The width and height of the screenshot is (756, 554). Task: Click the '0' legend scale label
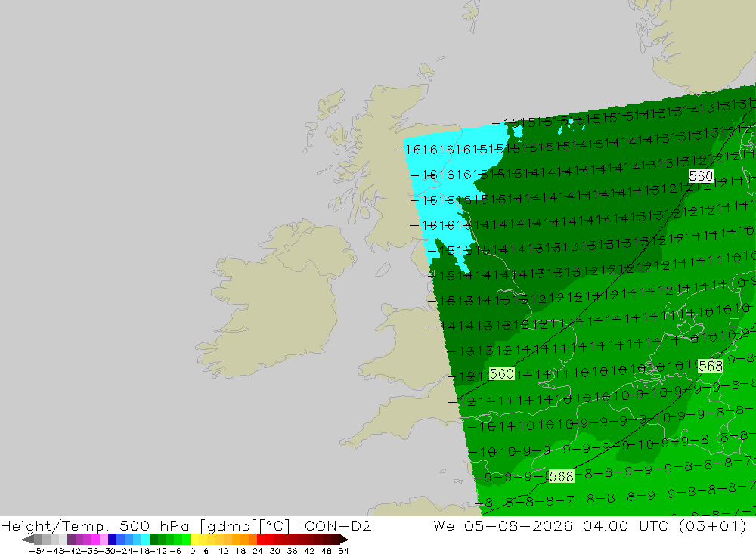(x=192, y=551)
